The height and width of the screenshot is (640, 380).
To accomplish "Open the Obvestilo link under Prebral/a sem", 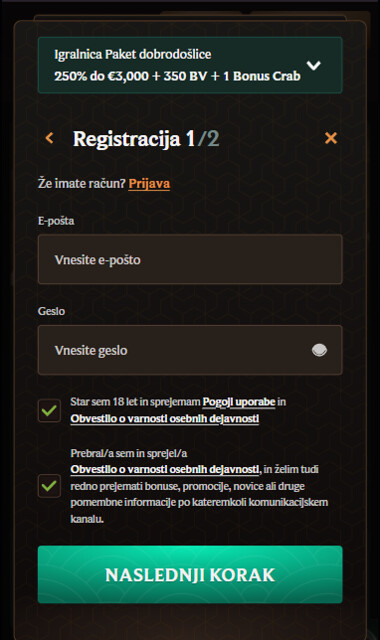I will (164, 469).
